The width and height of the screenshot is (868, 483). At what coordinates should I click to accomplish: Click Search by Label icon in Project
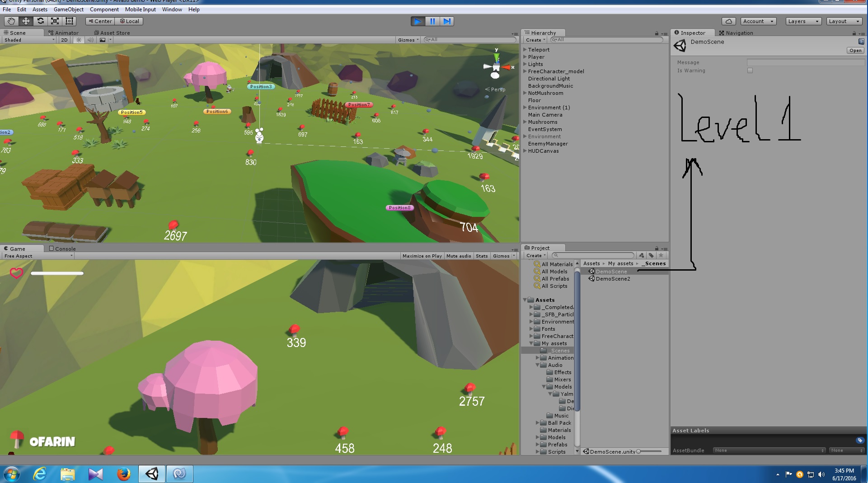pyautogui.click(x=651, y=255)
